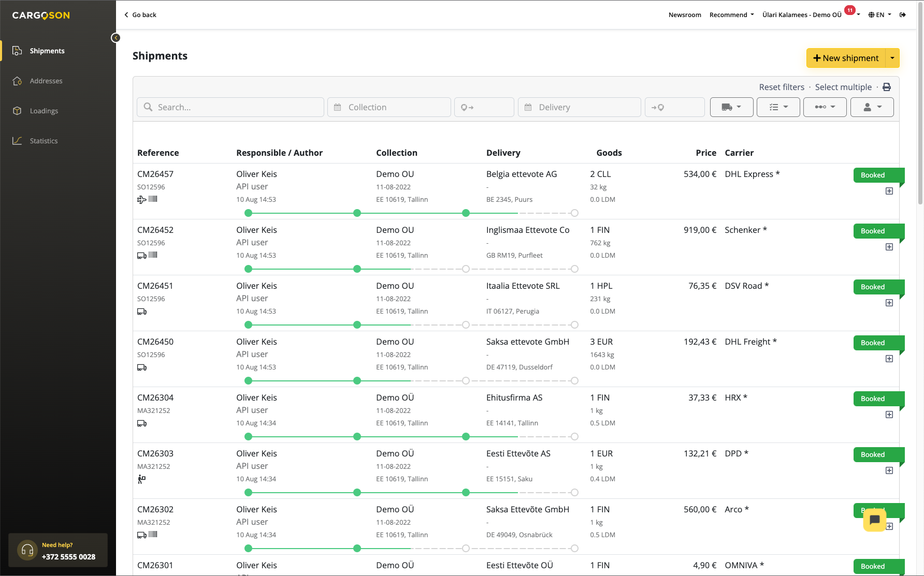This screenshot has height=576, width=924.
Task: Click the Reference column header
Action: pyautogui.click(x=158, y=153)
